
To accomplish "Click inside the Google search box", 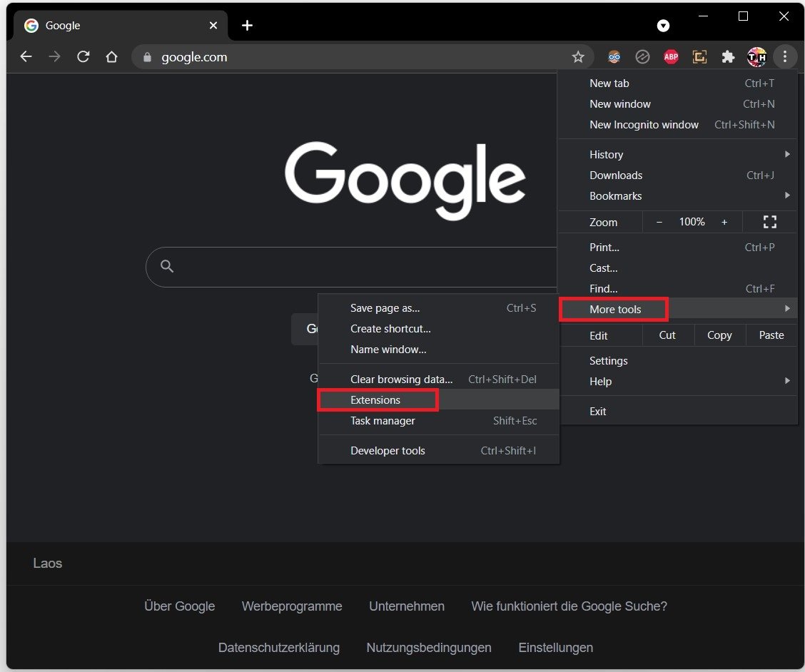I will tap(357, 267).
